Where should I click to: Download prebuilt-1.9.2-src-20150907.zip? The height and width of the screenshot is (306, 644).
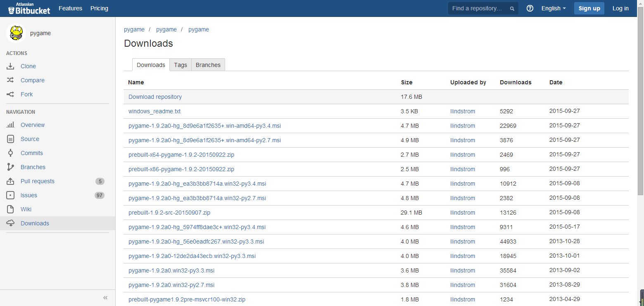coord(169,213)
